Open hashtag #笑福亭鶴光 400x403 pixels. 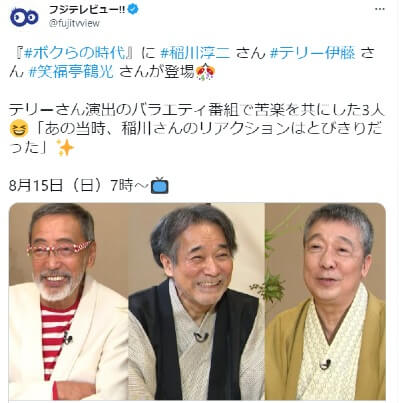(71, 71)
